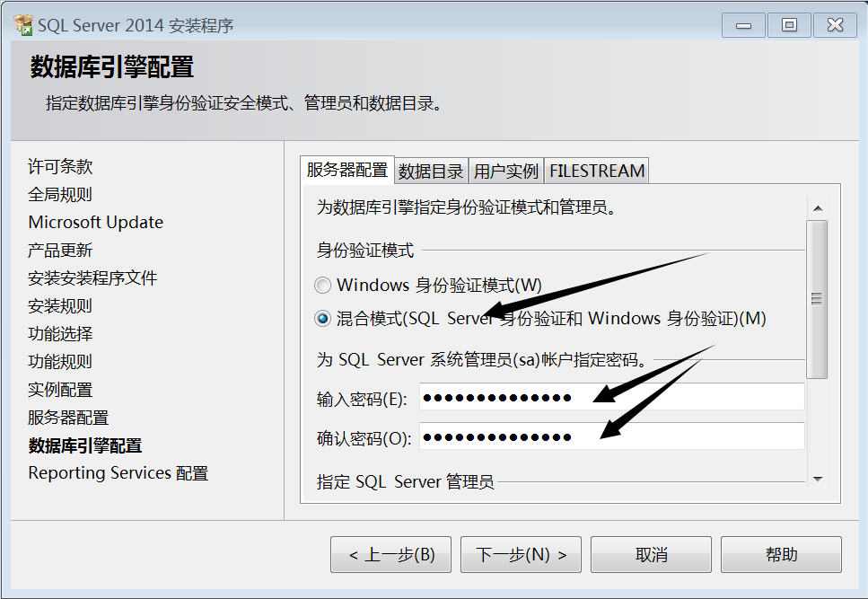Image resolution: width=868 pixels, height=599 pixels.
Task: Click the 输入密码 password field
Action: click(611, 397)
